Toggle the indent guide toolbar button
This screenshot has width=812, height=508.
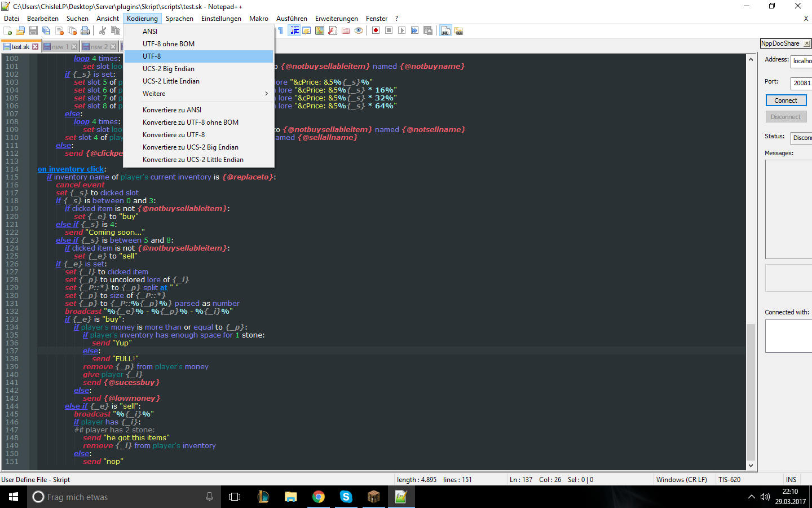[x=294, y=31]
